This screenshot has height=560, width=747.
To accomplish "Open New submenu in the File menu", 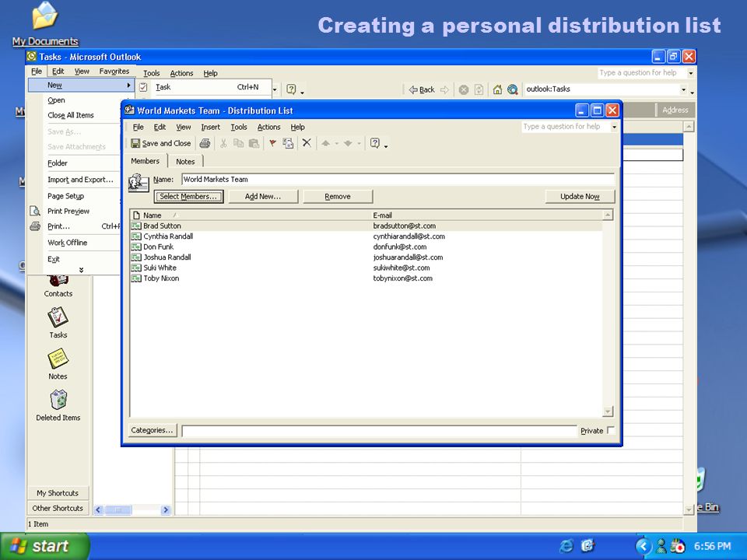I will click(80, 86).
